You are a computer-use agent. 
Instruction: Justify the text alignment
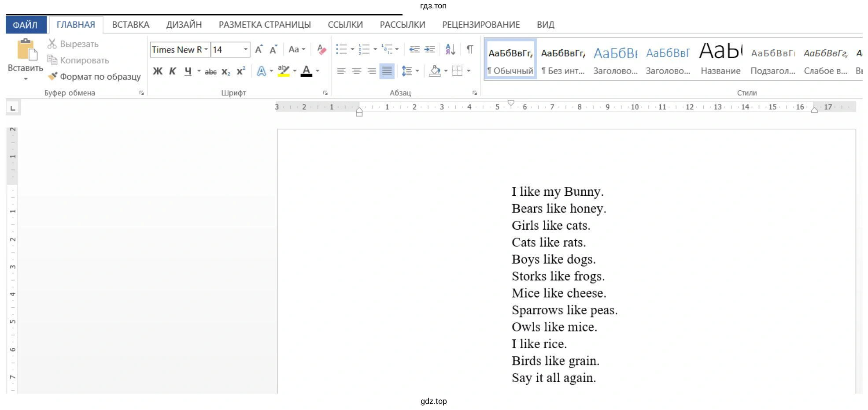pos(387,71)
